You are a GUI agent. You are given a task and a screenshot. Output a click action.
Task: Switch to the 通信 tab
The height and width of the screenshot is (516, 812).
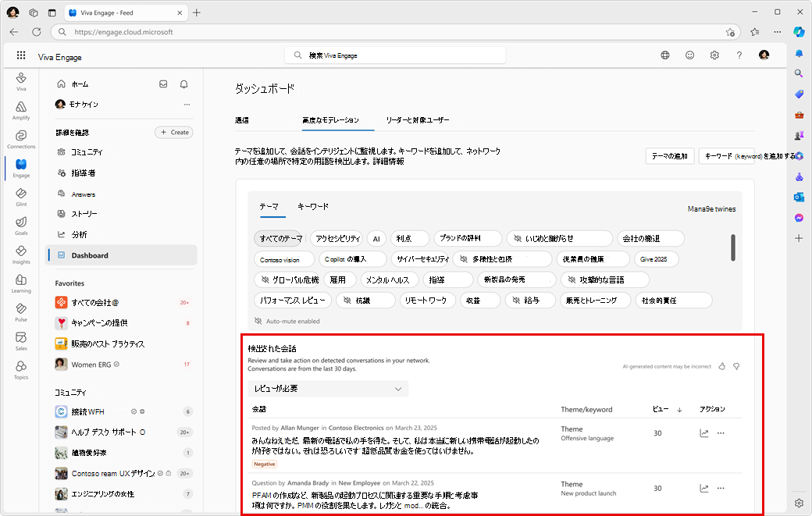click(242, 120)
